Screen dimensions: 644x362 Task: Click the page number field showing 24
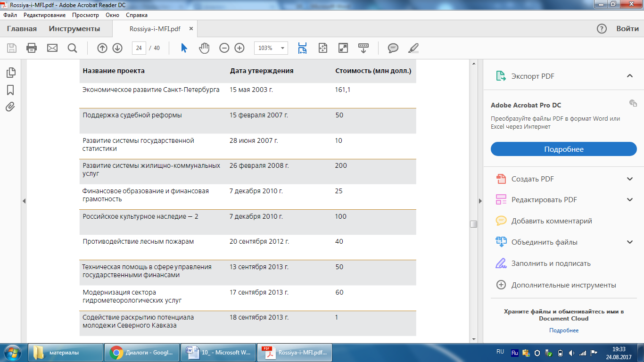[x=139, y=48]
